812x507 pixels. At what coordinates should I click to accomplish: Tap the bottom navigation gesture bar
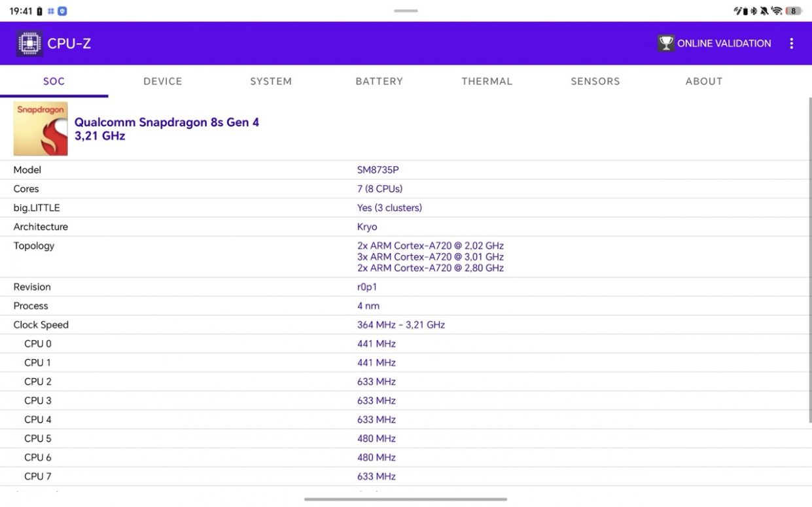[406, 499]
